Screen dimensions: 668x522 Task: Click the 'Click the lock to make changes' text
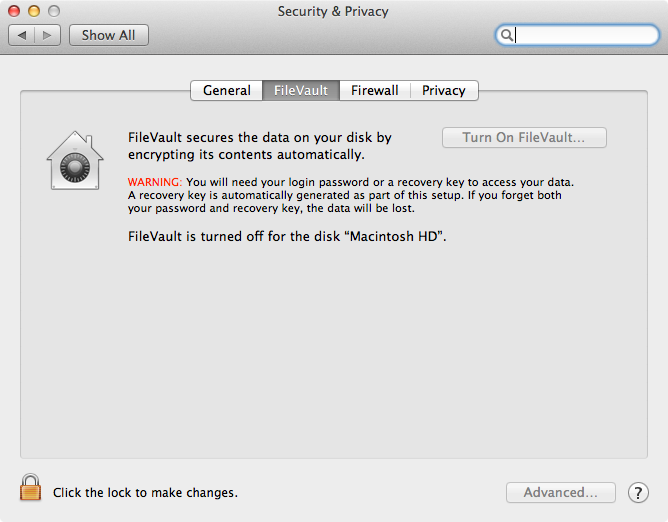(x=145, y=493)
